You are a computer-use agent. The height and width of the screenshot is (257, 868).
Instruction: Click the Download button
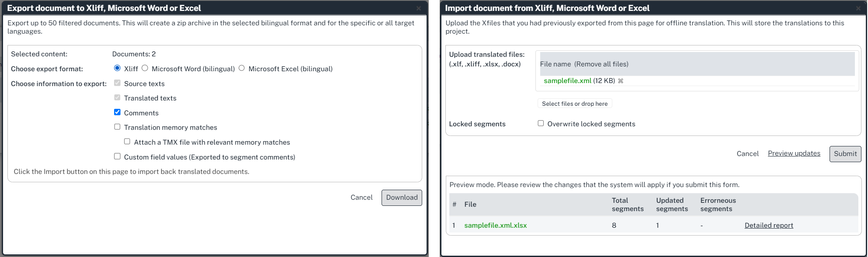click(401, 198)
